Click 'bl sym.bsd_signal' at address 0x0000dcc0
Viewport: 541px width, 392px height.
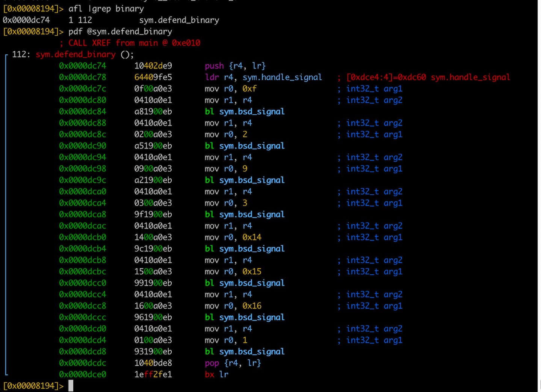245,283
